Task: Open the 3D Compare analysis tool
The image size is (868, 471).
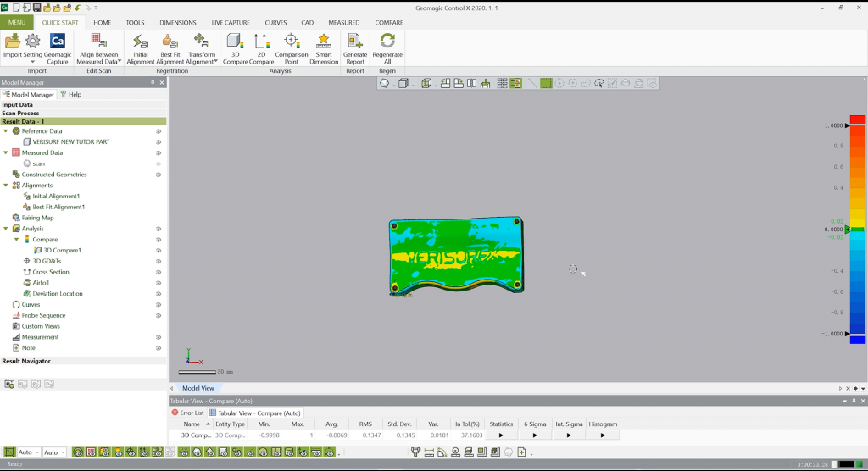Action: 235,48
